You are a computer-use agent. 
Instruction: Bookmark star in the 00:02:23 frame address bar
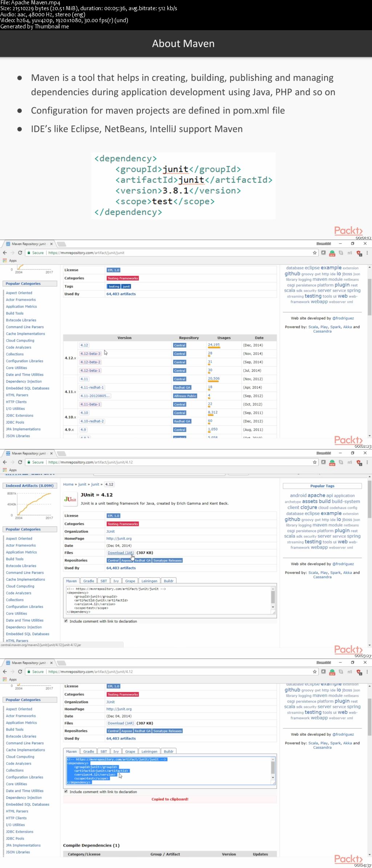[315, 253]
